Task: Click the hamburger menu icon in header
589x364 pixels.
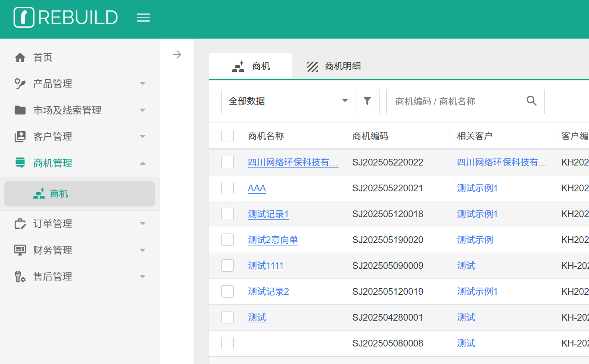Action: (x=143, y=18)
